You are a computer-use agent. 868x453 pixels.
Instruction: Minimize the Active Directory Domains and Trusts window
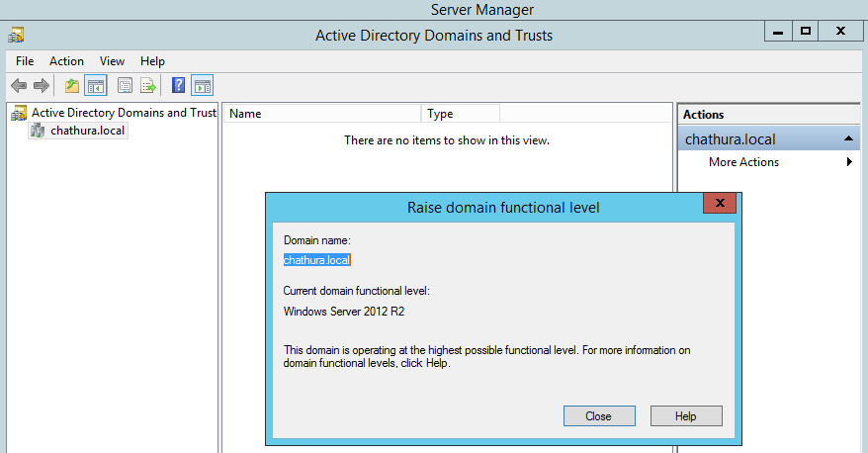778,32
